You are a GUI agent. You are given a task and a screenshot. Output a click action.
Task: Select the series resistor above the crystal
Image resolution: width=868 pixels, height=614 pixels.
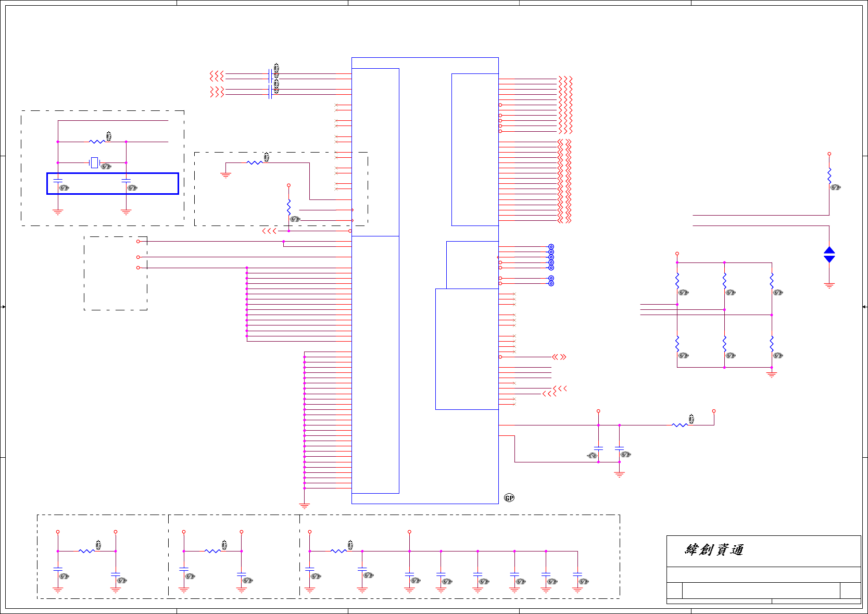click(x=97, y=142)
